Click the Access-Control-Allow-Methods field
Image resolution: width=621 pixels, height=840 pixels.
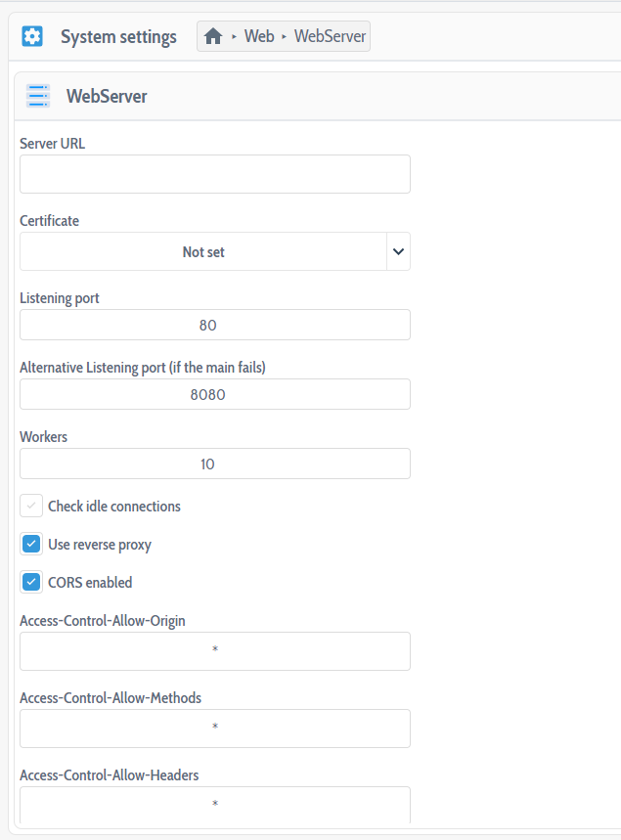coord(214,728)
